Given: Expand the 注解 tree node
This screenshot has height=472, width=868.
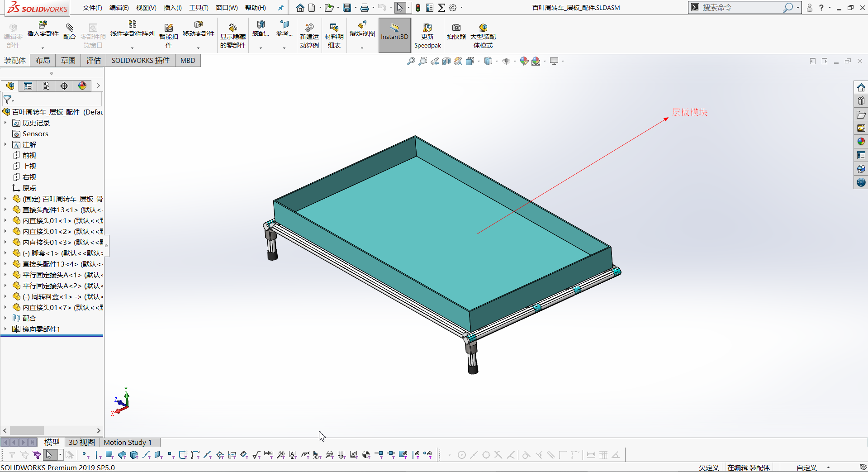Looking at the screenshot, I should 5,144.
